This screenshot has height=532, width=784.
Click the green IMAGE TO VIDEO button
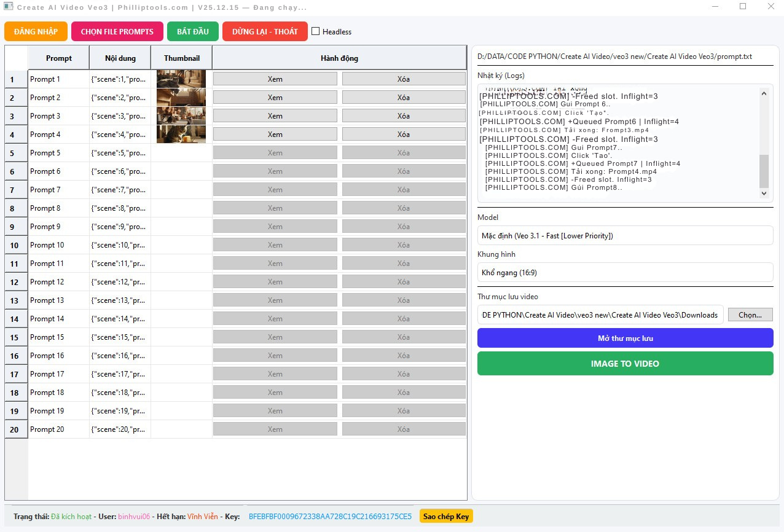click(625, 364)
